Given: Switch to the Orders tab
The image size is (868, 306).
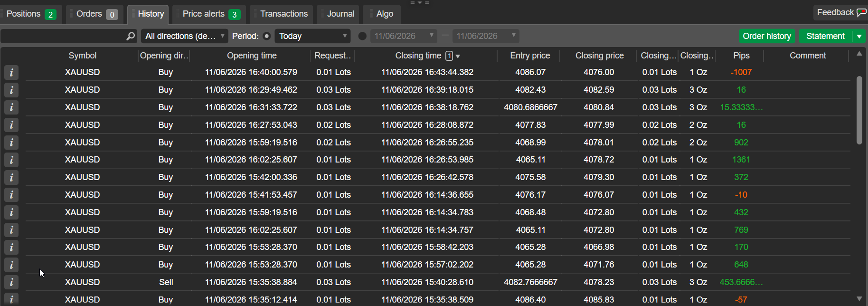Looking at the screenshot, I should click(95, 14).
